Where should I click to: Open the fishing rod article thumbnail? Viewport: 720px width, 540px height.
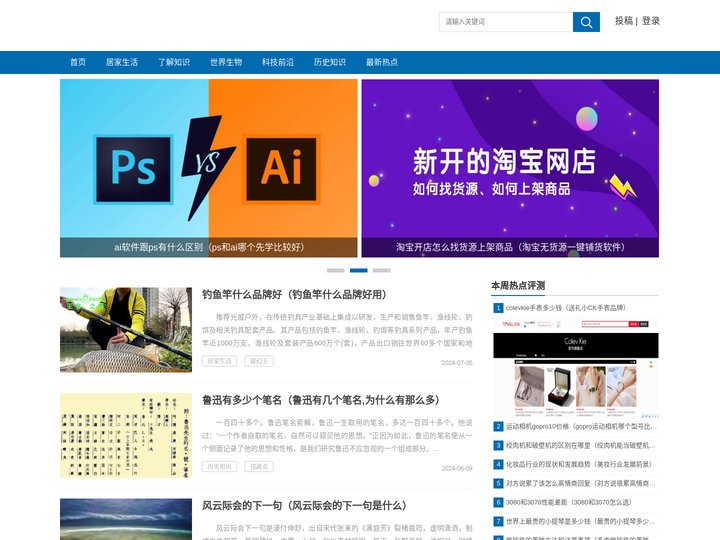click(x=126, y=330)
